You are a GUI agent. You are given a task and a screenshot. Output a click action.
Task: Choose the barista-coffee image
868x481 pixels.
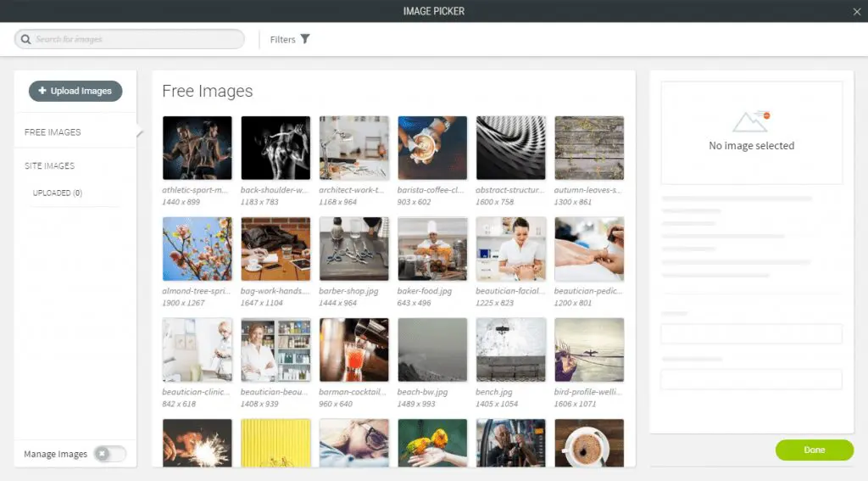click(x=432, y=148)
